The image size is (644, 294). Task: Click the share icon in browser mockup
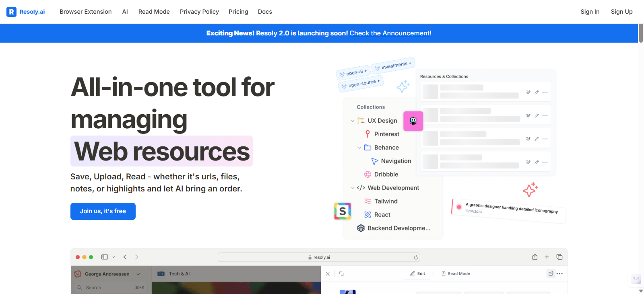pos(535,257)
